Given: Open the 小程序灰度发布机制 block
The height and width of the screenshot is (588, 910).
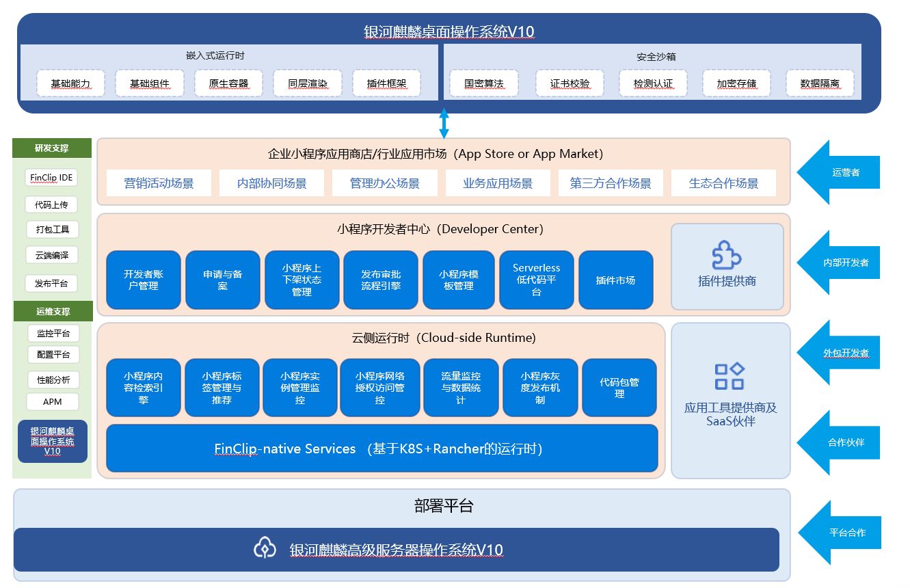Looking at the screenshot, I should [540, 388].
